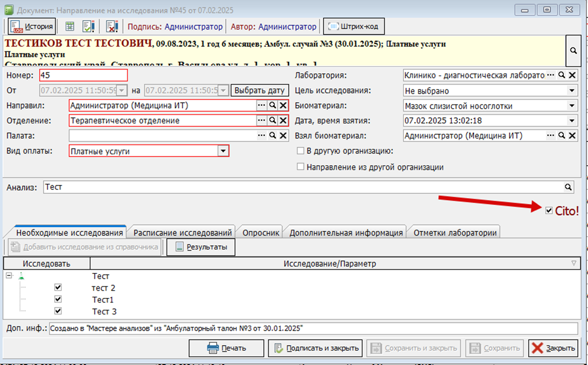Open the ellipsis picker for the Отделение field
588x365 pixels.
[261, 121]
